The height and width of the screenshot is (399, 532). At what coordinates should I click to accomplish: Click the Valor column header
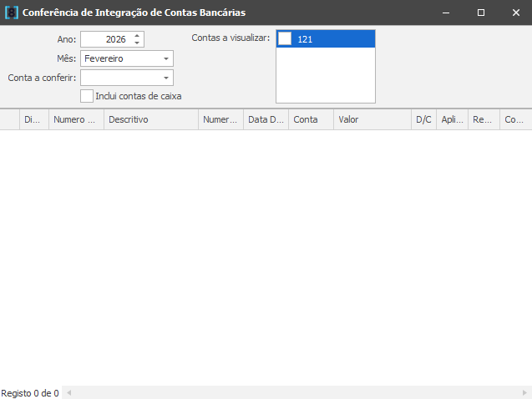pos(372,120)
